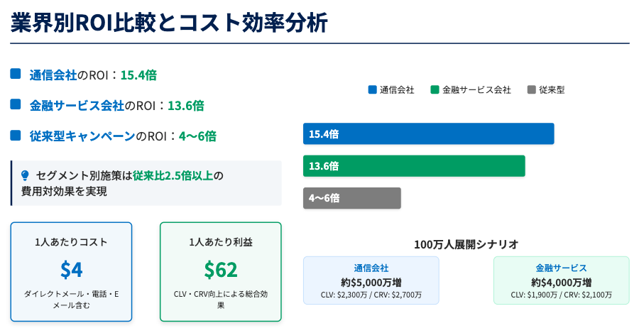
Task: Select the 1人あたりコスト $4 card
Action: [71, 272]
